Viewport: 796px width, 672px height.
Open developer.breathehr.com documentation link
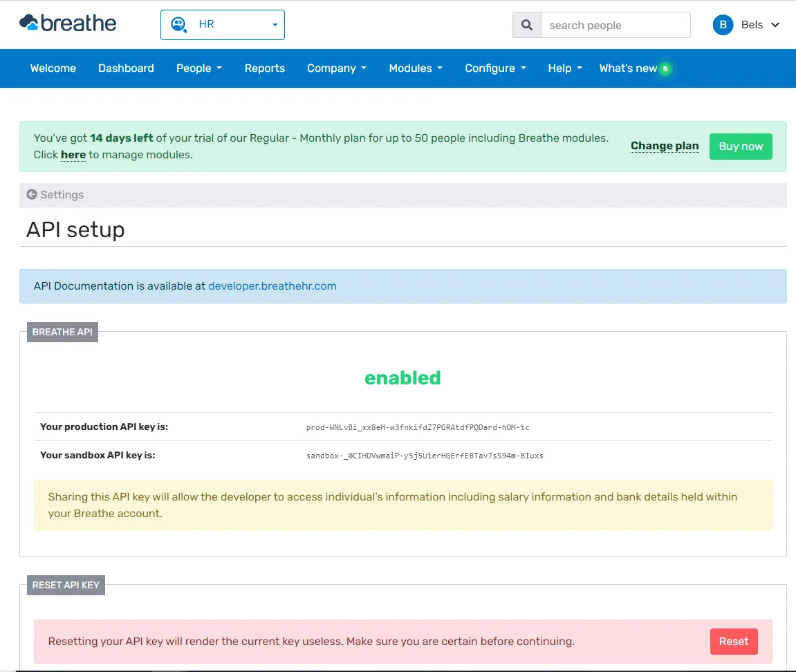point(272,286)
